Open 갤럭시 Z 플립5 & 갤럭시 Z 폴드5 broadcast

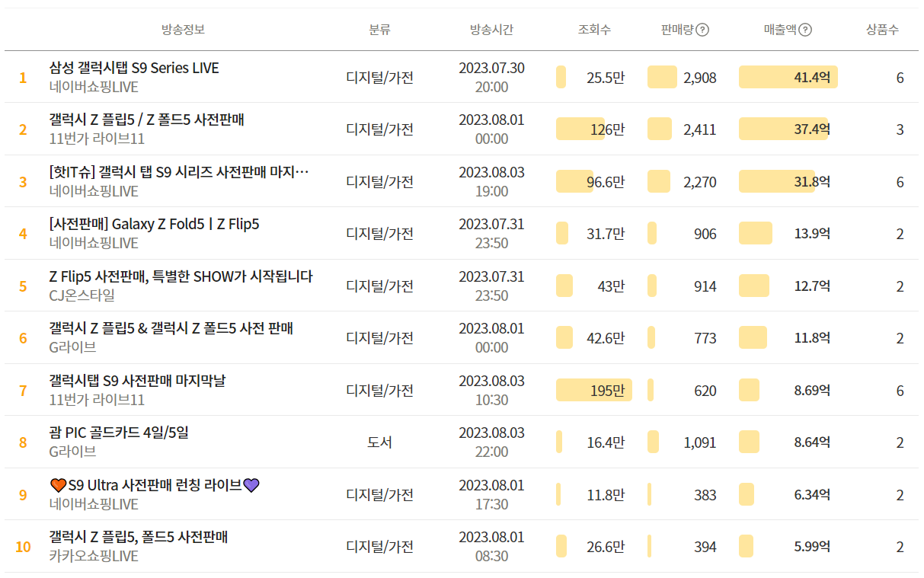(171, 328)
